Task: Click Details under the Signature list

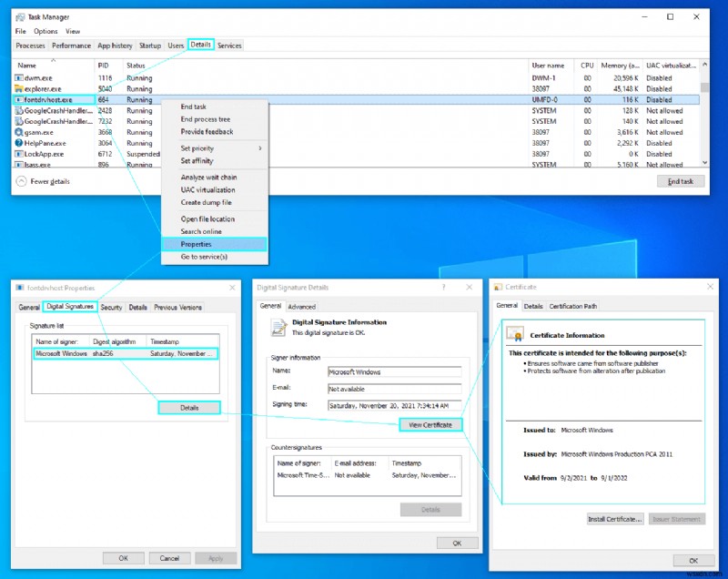Action: 189,407
